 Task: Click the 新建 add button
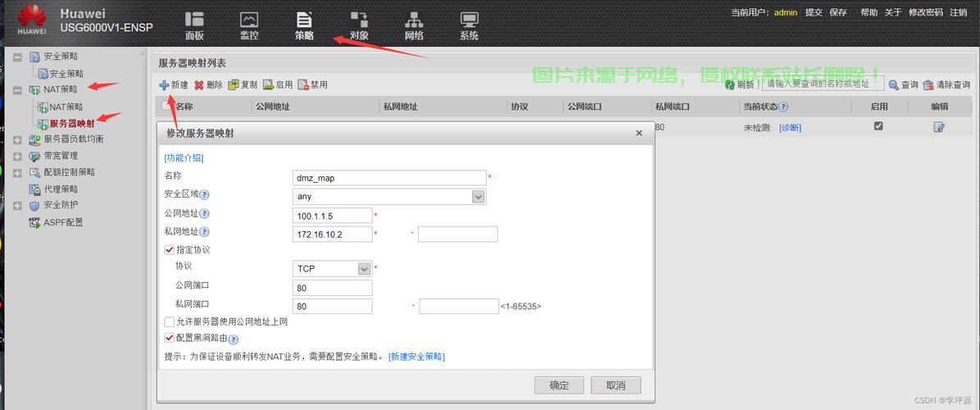pyautogui.click(x=174, y=85)
